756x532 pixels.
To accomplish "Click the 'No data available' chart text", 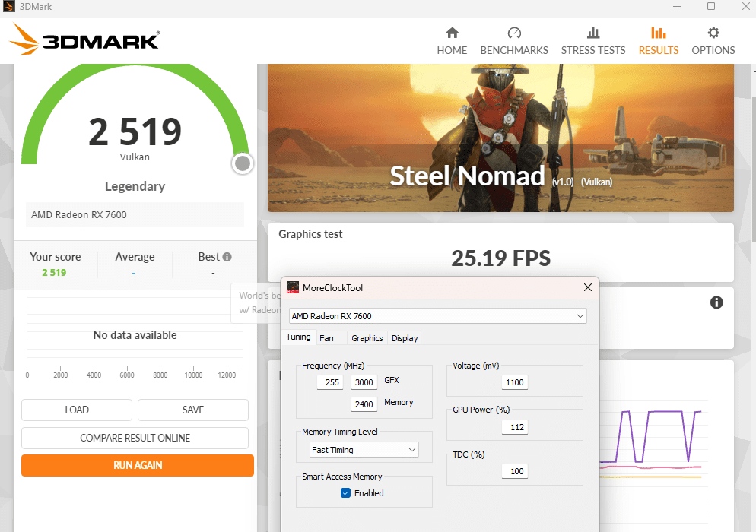I will [135, 335].
